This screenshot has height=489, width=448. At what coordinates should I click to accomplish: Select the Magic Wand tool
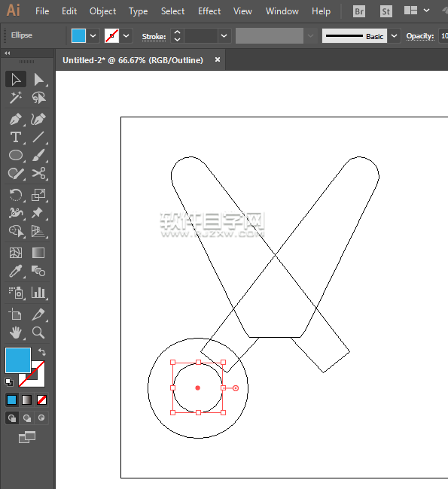tap(15, 98)
